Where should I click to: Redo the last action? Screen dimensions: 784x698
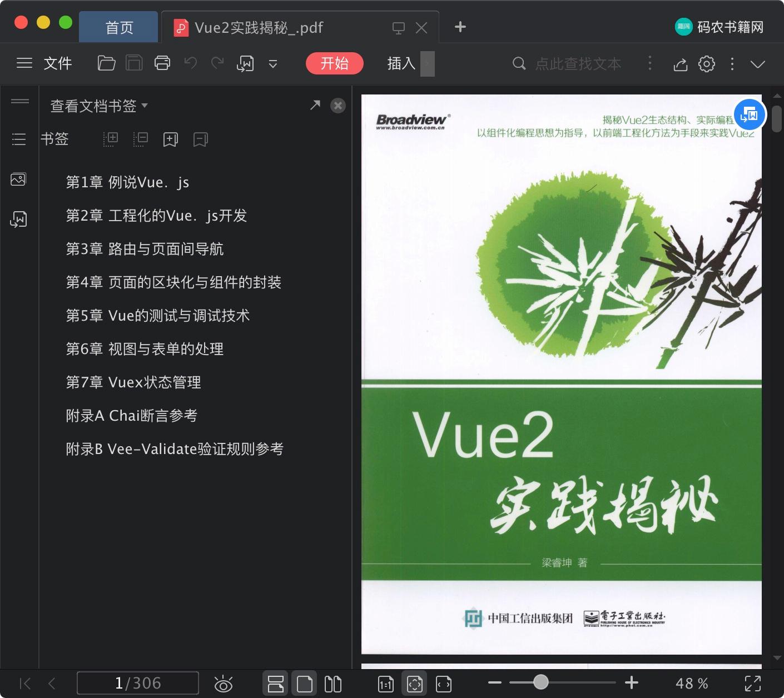[x=217, y=63]
